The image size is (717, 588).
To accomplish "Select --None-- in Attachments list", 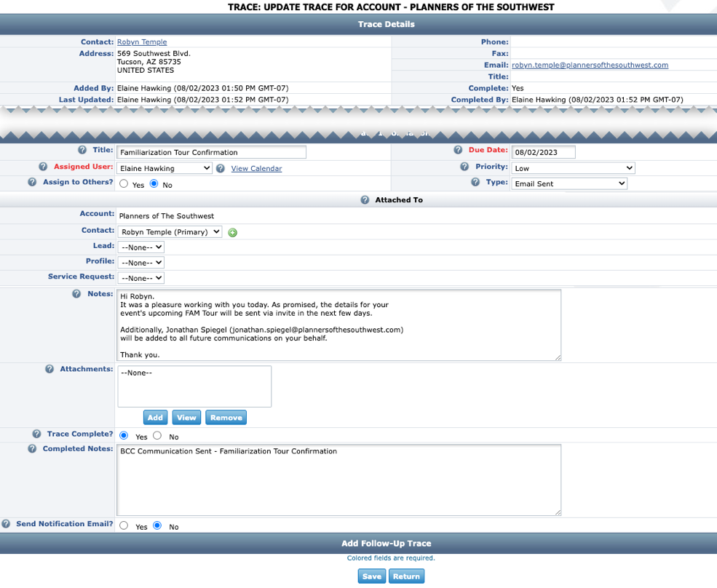I will 136,373.
